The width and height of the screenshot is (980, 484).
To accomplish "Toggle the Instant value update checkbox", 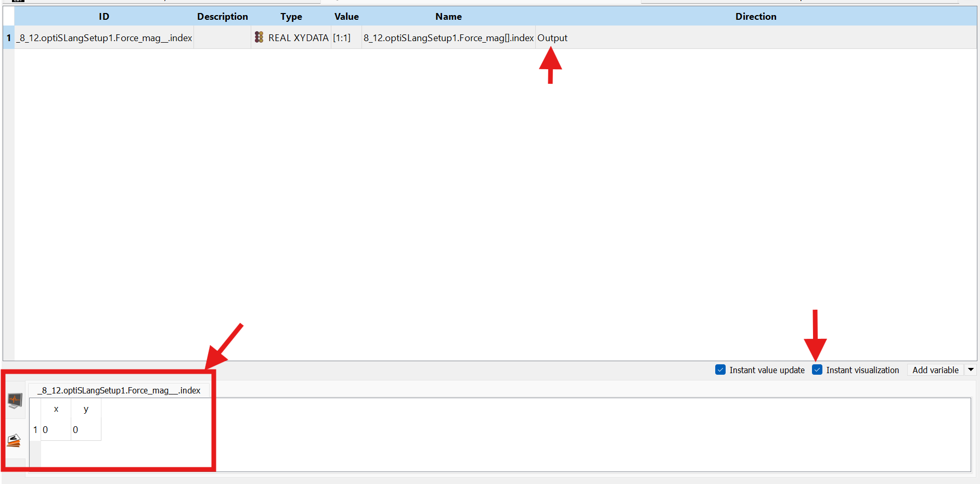I will pos(720,370).
